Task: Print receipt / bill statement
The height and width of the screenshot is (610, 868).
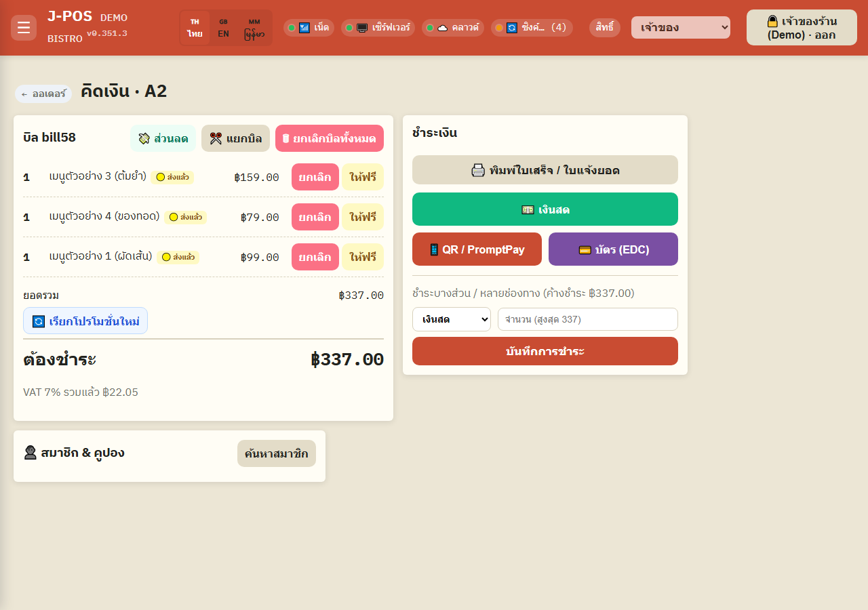Action: [545, 170]
